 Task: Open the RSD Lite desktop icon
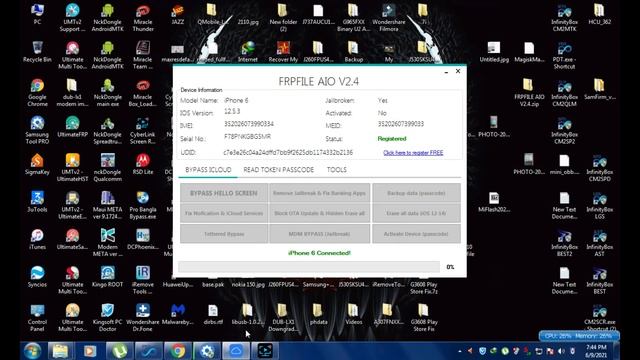pyautogui.click(x=142, y=164)
